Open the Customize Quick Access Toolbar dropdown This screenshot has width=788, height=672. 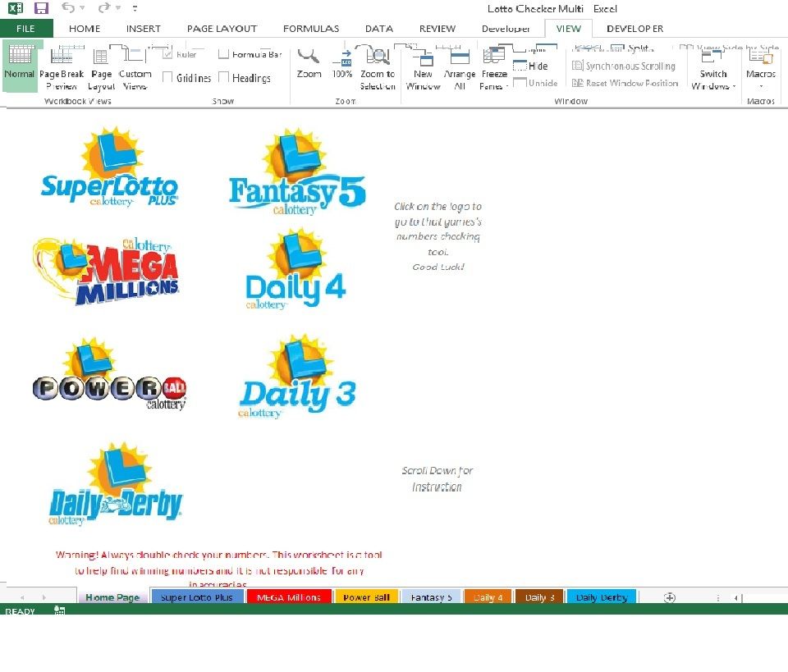point(135,8)
